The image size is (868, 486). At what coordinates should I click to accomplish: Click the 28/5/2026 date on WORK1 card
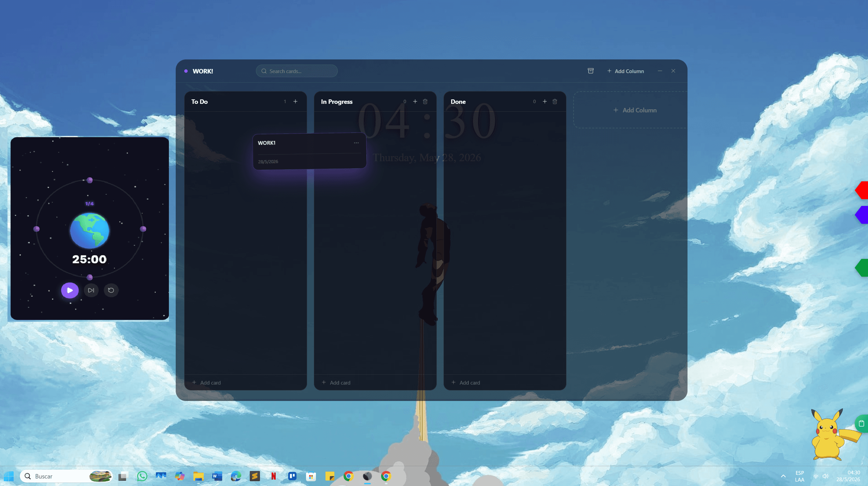268,162
